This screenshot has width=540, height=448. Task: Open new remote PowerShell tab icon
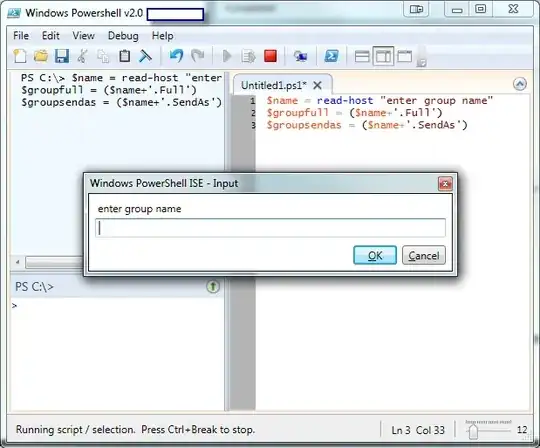pos(300,56)
